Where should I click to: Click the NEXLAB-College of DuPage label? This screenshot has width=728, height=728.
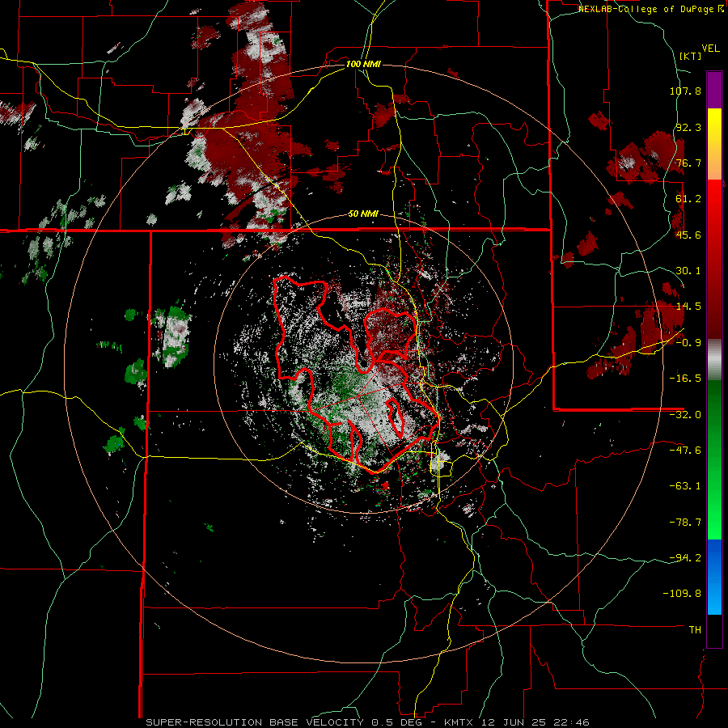click(651, 9)
